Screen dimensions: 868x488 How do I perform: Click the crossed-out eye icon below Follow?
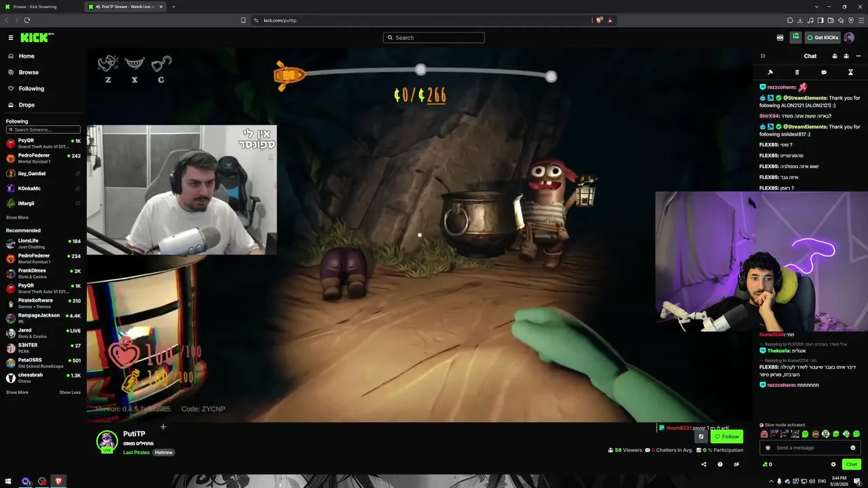pos(736,464)
